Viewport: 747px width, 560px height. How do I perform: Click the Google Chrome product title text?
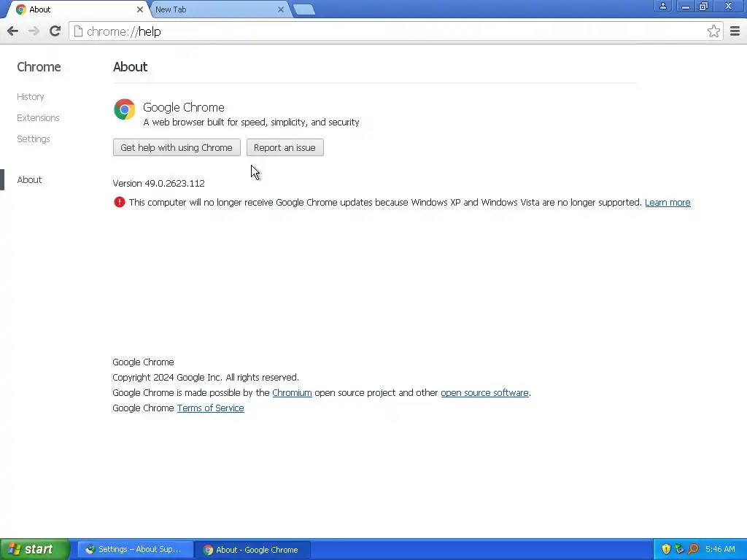click(183, 108)
